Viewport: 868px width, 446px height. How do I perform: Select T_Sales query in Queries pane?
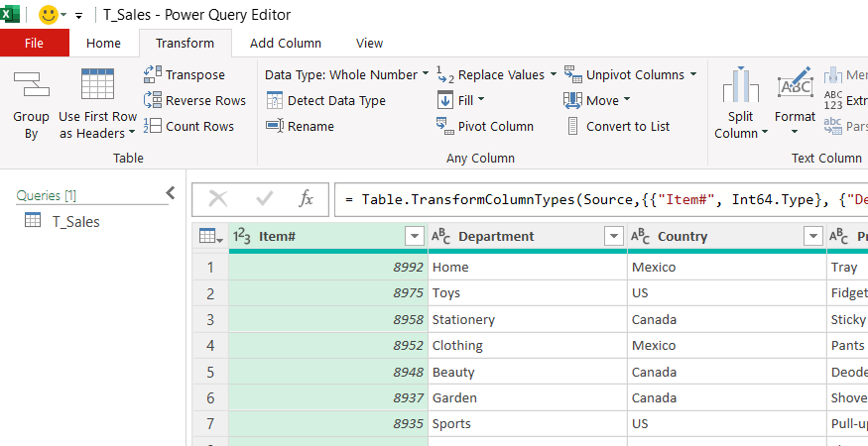[75, 221]
